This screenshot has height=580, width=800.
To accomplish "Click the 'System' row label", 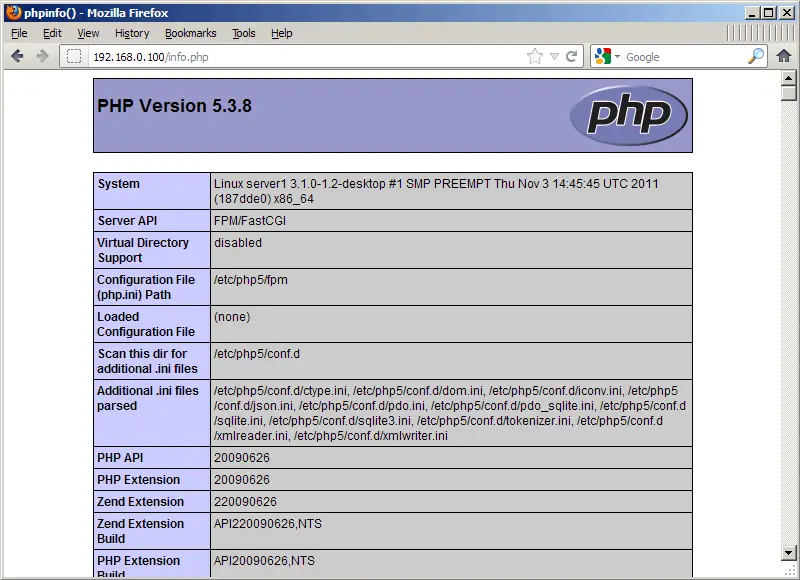I will point(118,184).
